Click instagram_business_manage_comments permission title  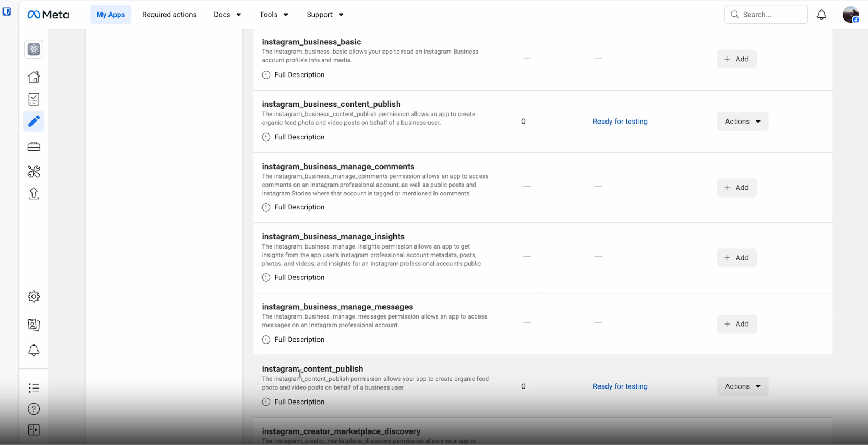[338, 167]
